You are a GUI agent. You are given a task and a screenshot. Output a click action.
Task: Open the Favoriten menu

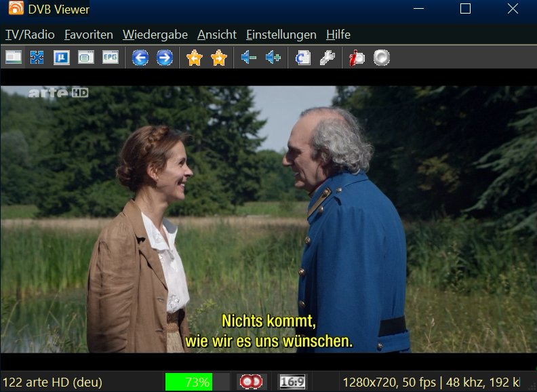tap(88, 35)
